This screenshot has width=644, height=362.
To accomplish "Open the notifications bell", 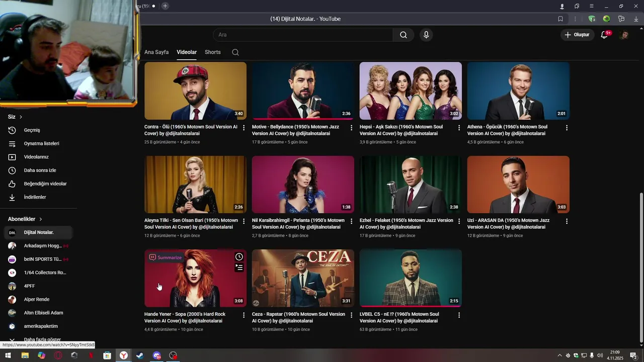I will click(x=604, y=35).
